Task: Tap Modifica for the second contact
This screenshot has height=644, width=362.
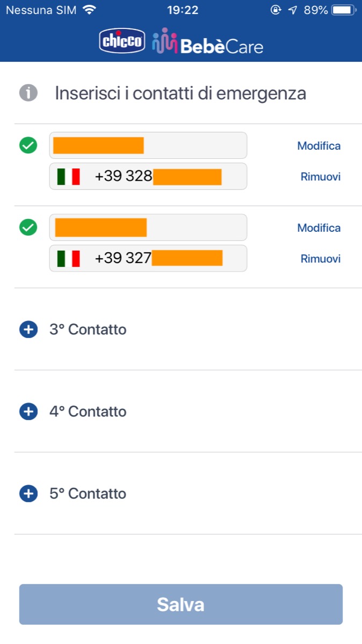Action: pyautogui.click(x=319, y=228)
